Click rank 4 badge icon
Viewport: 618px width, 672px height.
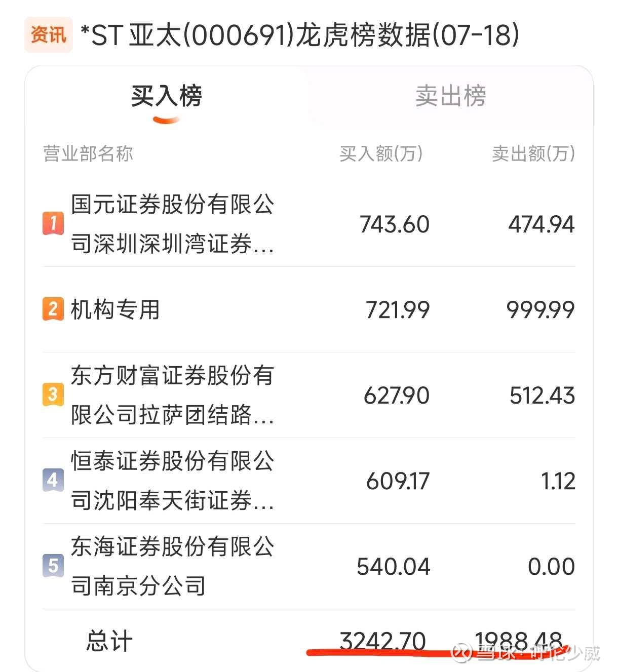point(53,480)
